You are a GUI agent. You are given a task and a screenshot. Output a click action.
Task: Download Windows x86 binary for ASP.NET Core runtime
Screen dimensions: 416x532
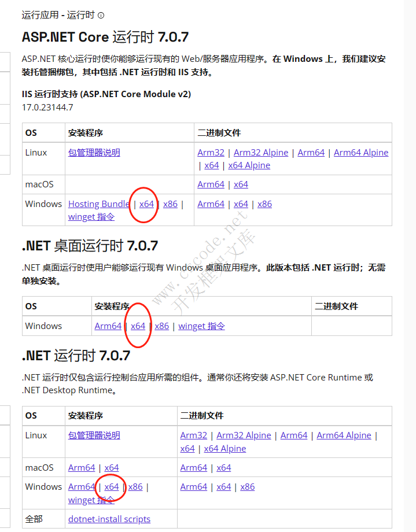(264, 204)
